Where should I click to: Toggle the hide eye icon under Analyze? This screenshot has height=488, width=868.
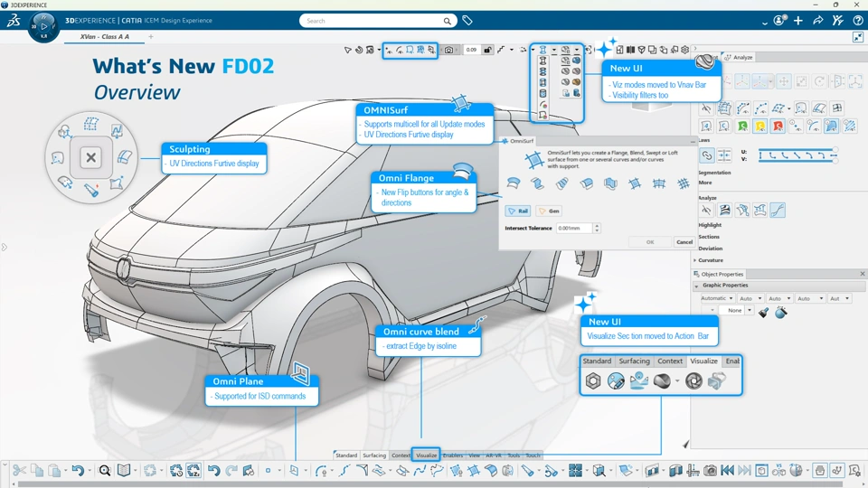click(706, 210)
